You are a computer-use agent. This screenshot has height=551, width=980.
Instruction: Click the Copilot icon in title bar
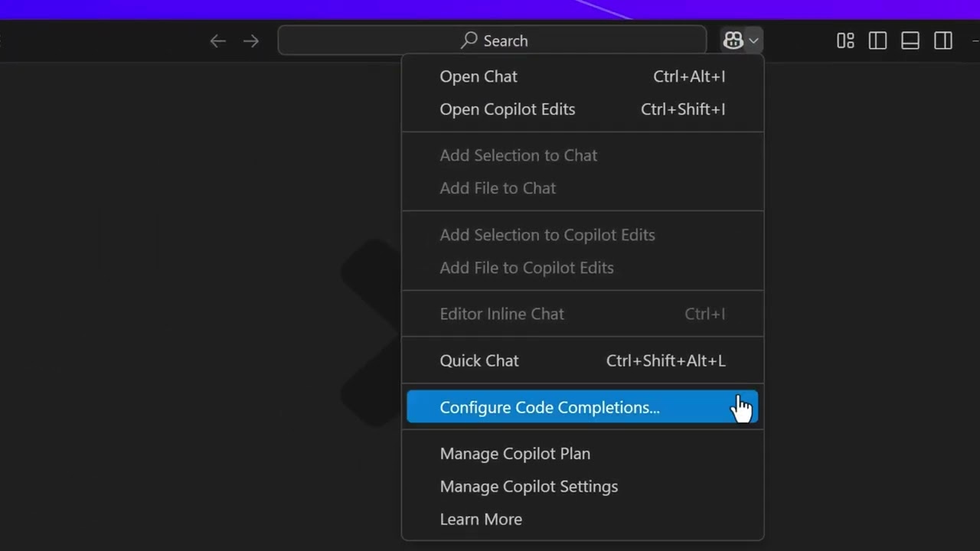pyautogui.click(x=733, y=41)
